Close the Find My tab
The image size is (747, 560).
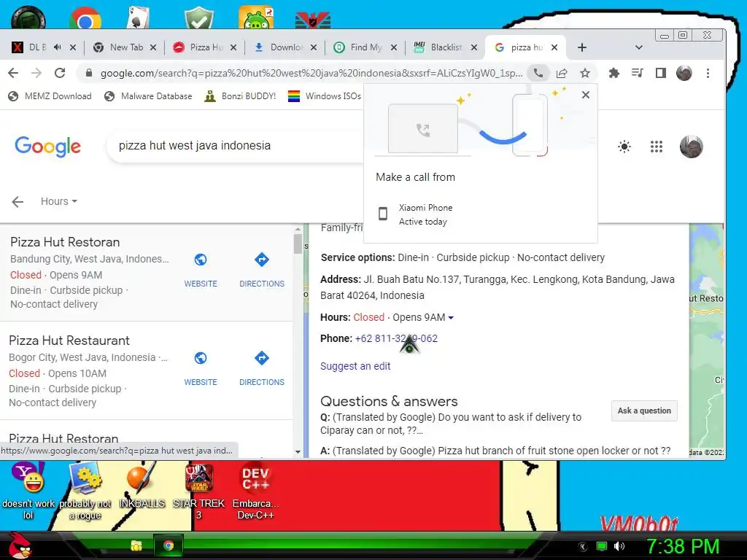tap(393, 47)
